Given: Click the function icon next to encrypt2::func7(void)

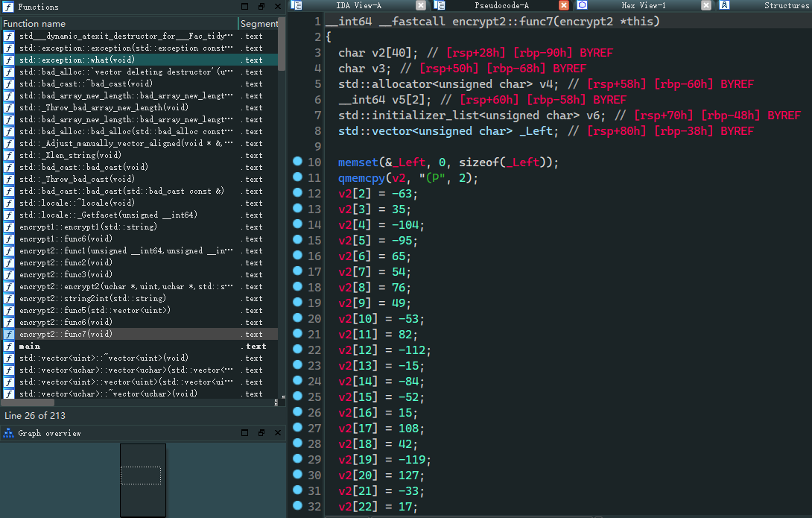Looking at the screenshot, I should (9, 335).
